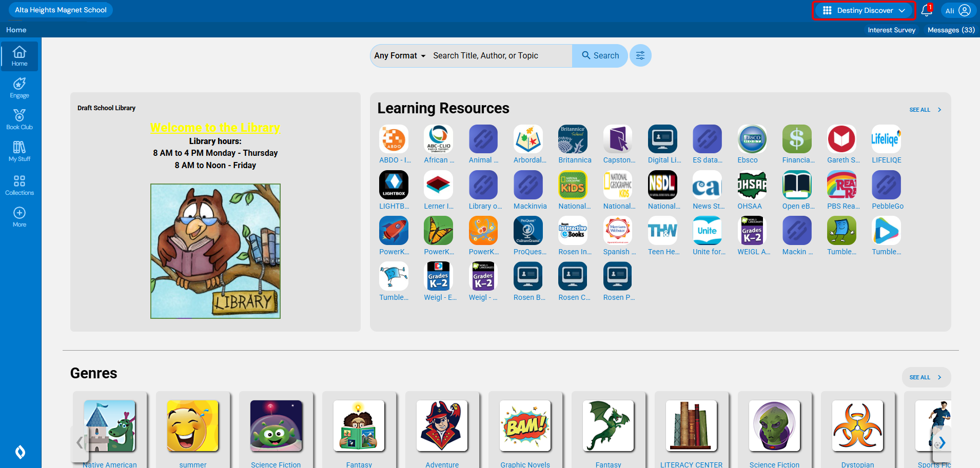Image resolution: width=980 pixels, height=468 pixels.
Task: Open the PowerKnowledge rocket icon
Action: pos(394,231)
